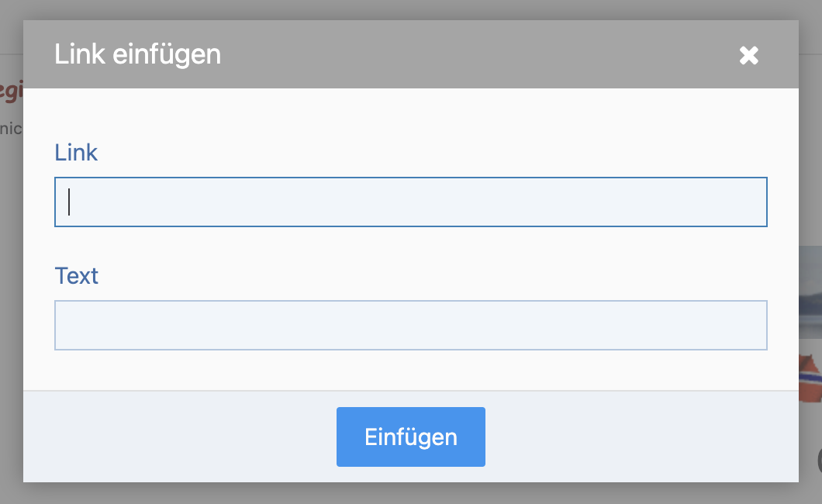This screenshot has height=504, width=822.
Task: Dismiss dialog via dimmed backdrop below it
Action: [411, 493]
